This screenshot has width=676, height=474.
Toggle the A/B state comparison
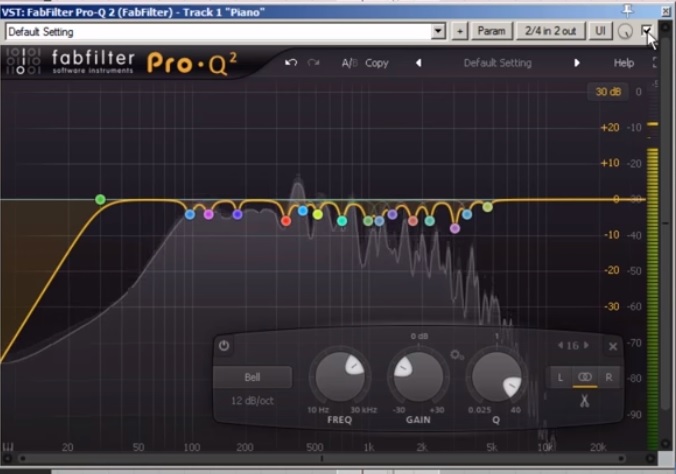point(349,63)
